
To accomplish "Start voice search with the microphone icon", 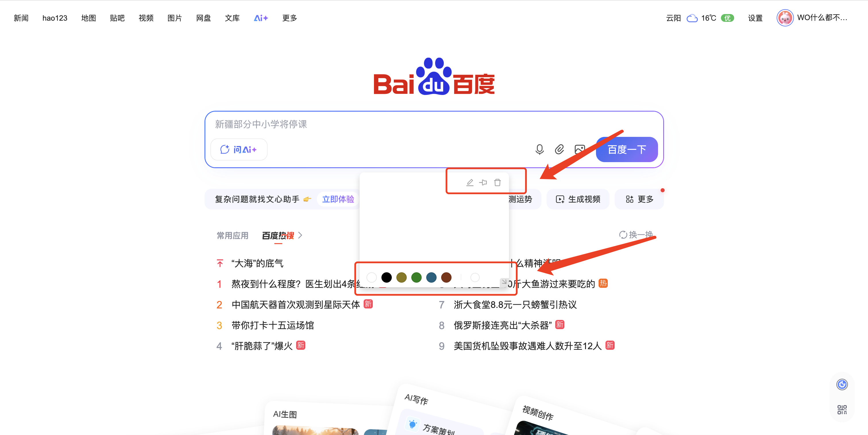I will coord(539,149).
